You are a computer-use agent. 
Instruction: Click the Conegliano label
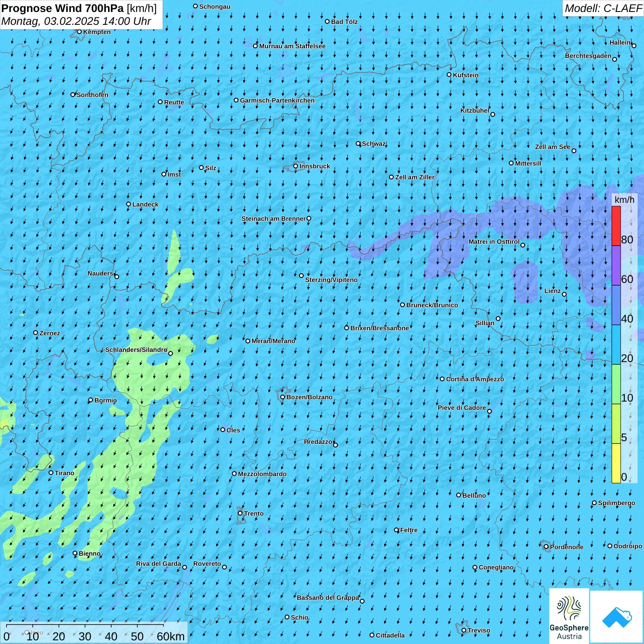pyautogui.click(x=496, y=567)
